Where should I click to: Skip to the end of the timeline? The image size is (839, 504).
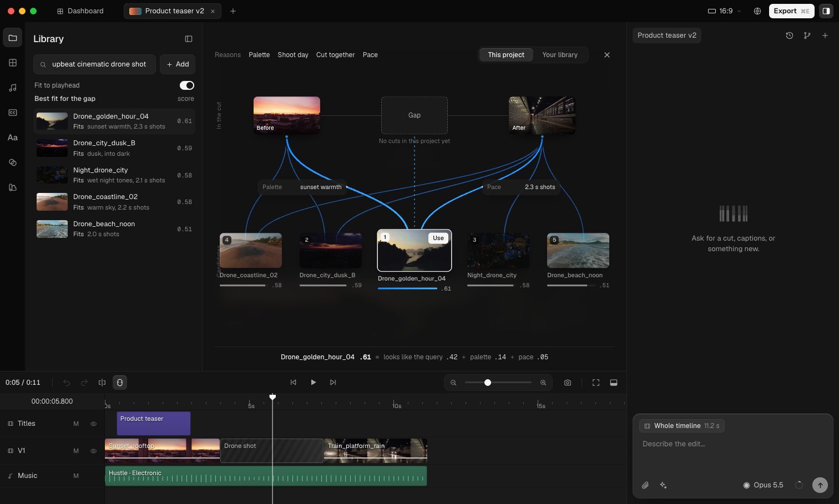333,383
